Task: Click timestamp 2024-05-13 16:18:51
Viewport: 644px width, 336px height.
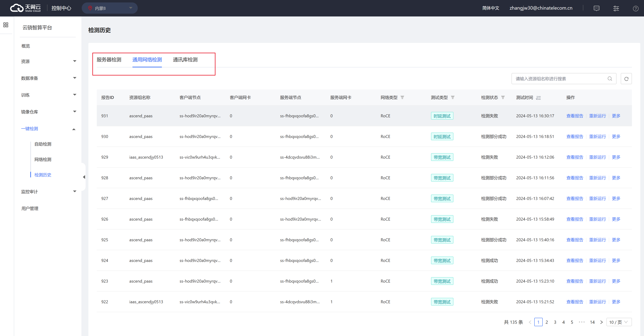Action: tap(535, 136)
